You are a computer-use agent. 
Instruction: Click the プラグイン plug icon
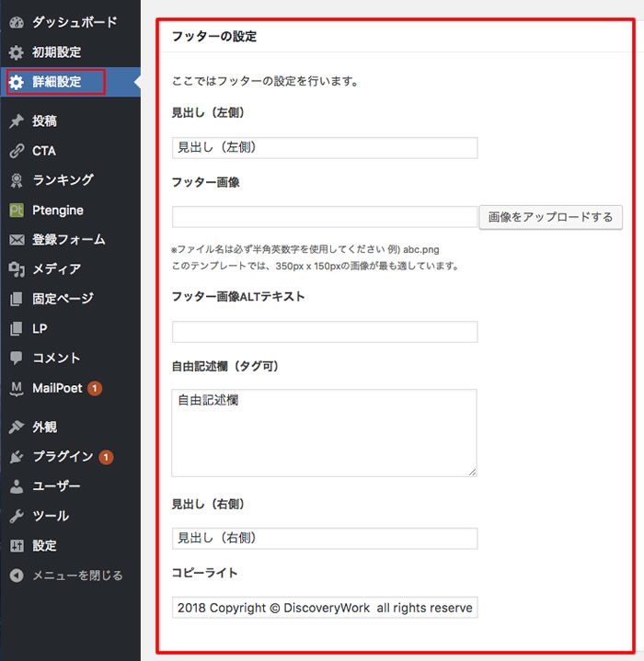17,457
